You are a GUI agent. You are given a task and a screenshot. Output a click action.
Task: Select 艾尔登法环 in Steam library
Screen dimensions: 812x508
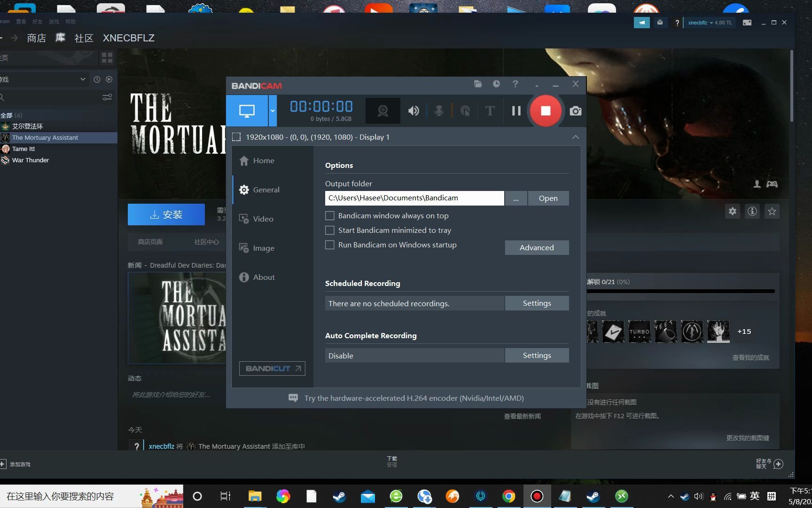tap(58, 126)
